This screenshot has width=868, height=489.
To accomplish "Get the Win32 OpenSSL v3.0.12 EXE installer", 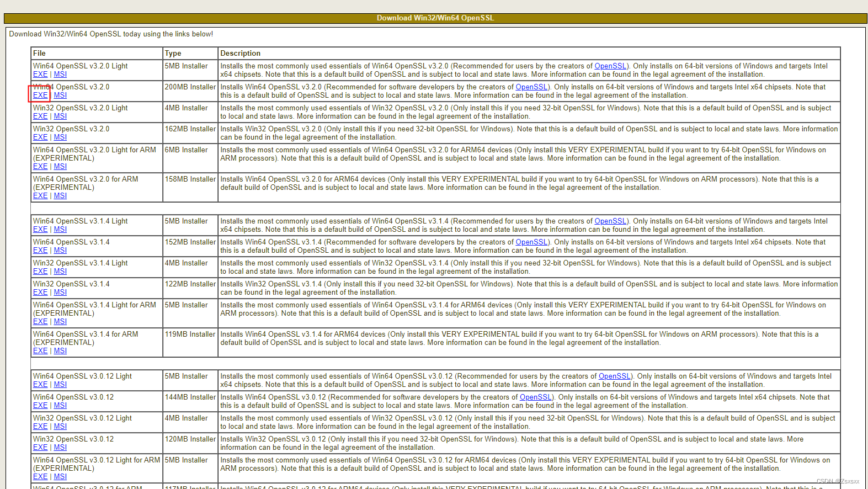I will (x=40, y=448).
